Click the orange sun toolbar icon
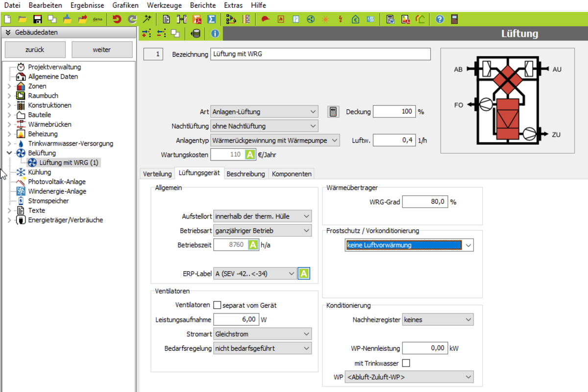This screenshot has height=392, width=588. pyautogui.click(x=325, y=19)
